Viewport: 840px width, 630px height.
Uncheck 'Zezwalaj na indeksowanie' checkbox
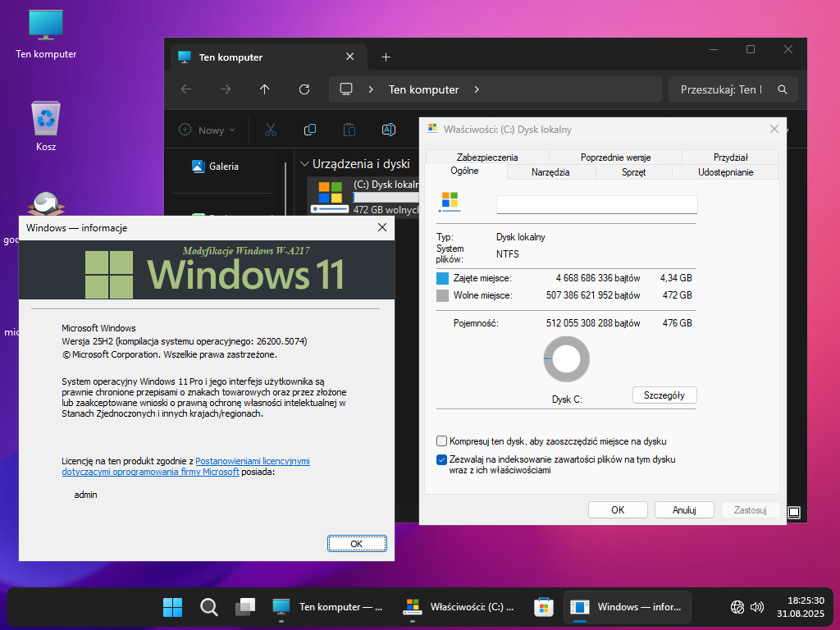click(442, 460)
